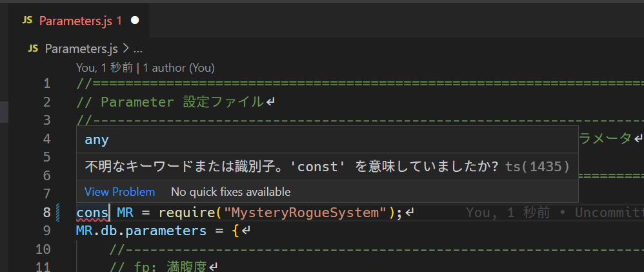Image resolution: width=644 pixels, height=272 pixels.
Task: Click the 'any' type label in the hover tooltip
Action: pyautogui.click(x=97, y=140)
